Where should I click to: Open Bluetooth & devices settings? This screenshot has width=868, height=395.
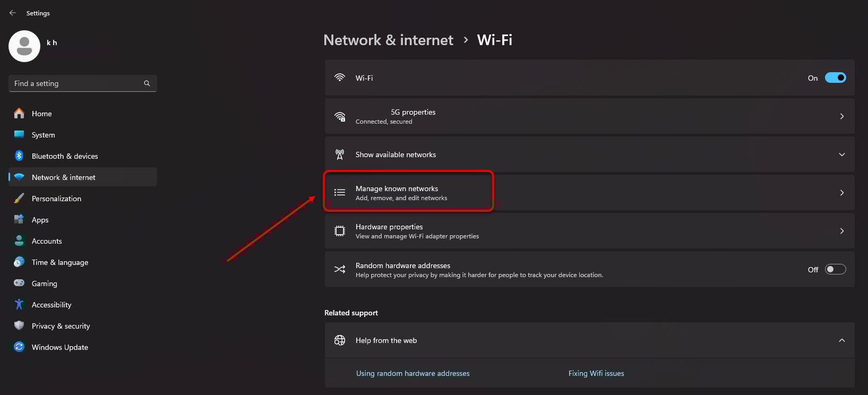64,156
